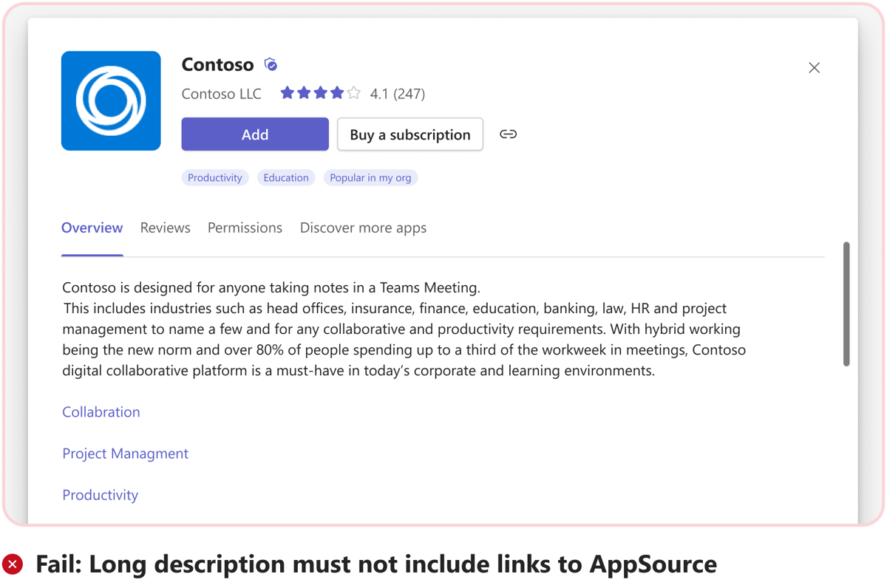Select the Popular in my org tag
This screenshot has width=887, height=588.
pos(370,177)
